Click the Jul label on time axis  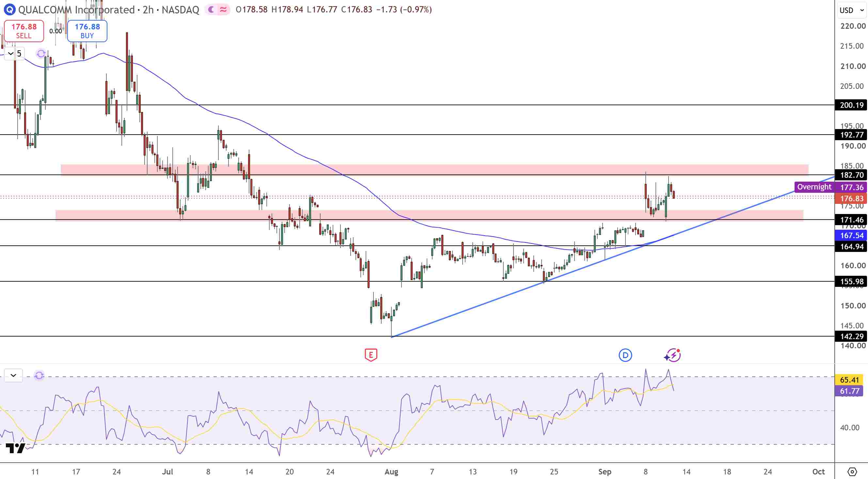pyautogui.click(x=167, y=471)
